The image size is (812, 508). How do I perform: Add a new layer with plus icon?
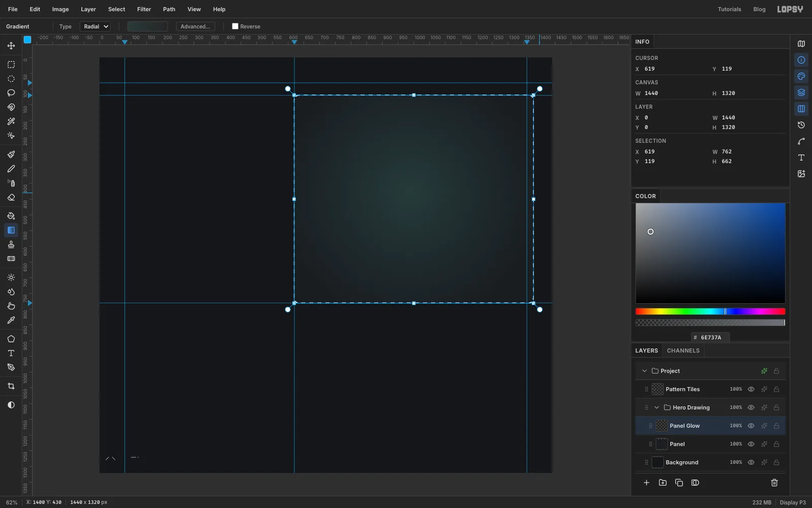pos(647,483)
